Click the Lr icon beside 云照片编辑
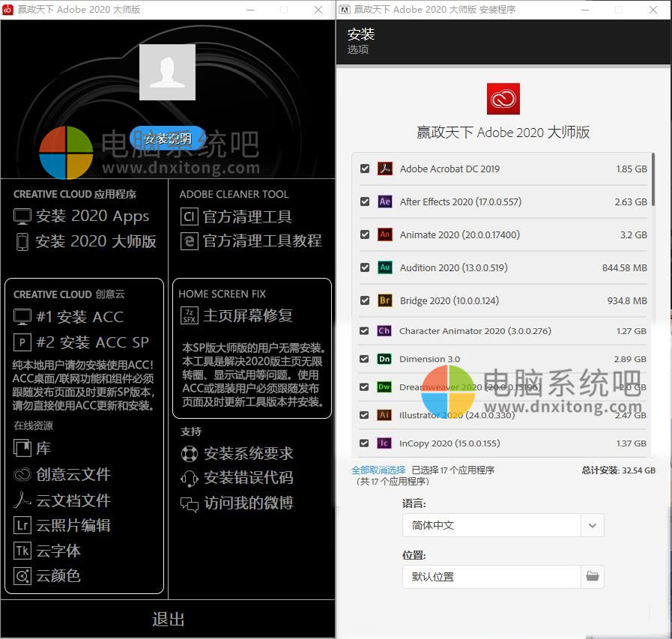 [x=22, y=525]
